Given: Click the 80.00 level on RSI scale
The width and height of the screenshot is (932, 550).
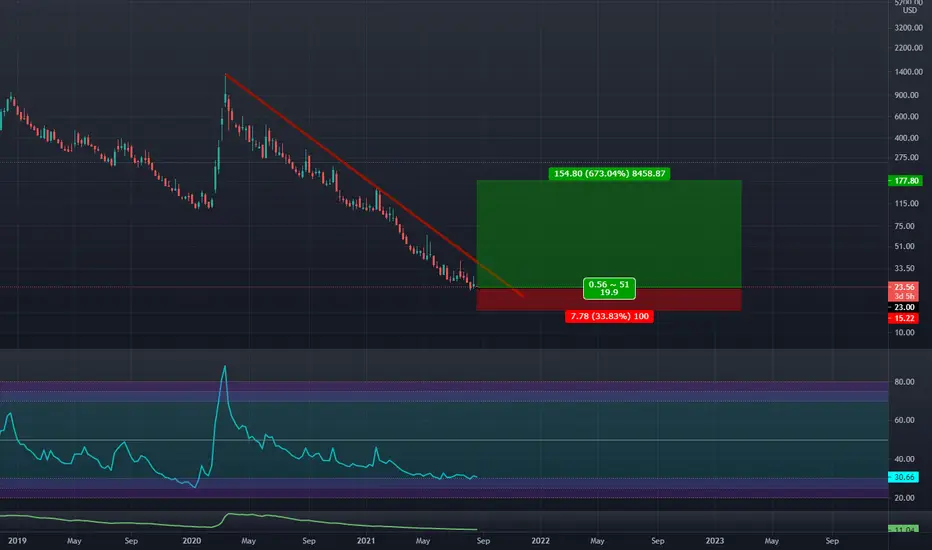Looking at the screenshot, I should tap(905, 382).
